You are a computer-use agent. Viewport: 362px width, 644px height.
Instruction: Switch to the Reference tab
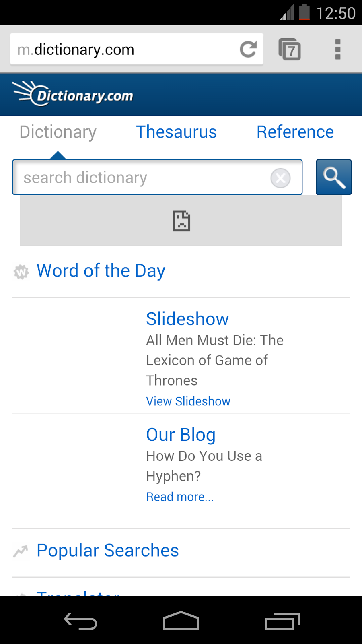click(x=295, y=132)
